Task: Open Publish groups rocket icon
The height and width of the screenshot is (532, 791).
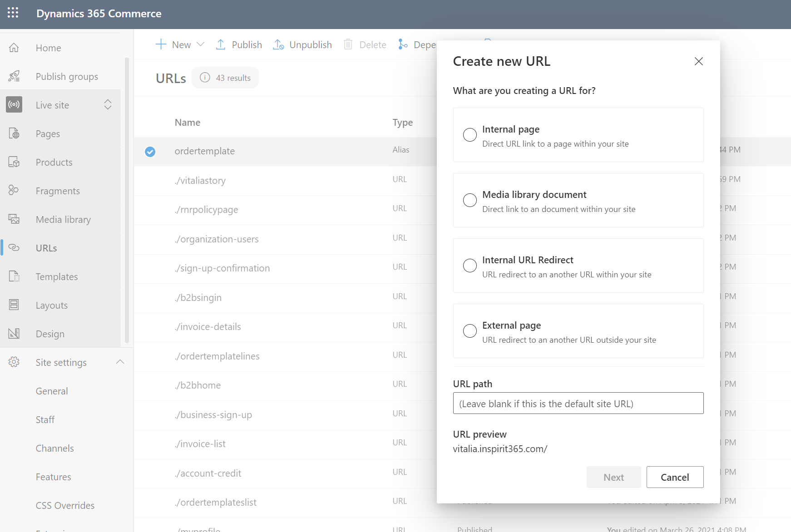Action: click(14, 76)
